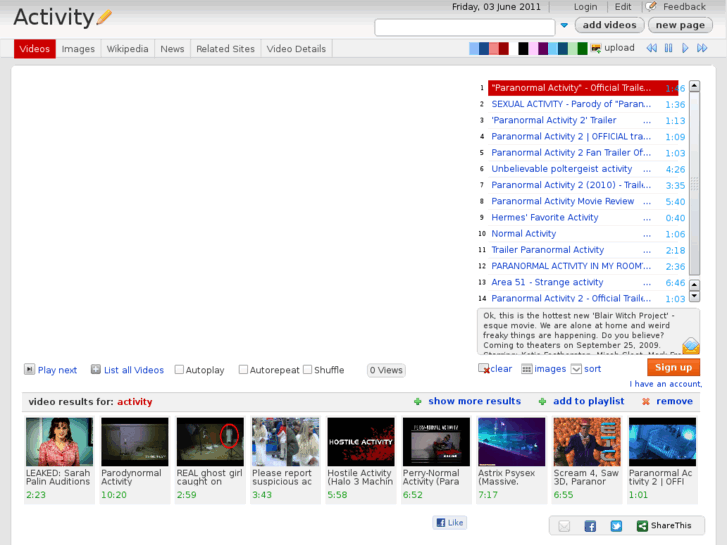The height and width of the screenshot is (545, 727).
Task: Click the Edit link in the header
Action: (623, 7)
